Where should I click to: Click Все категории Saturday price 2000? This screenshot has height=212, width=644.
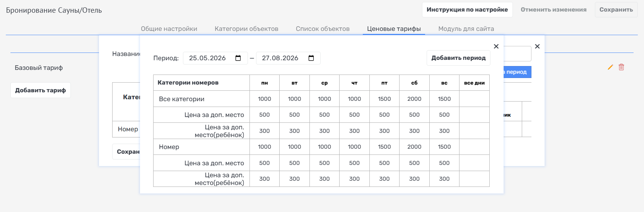[x=414, y=99]
